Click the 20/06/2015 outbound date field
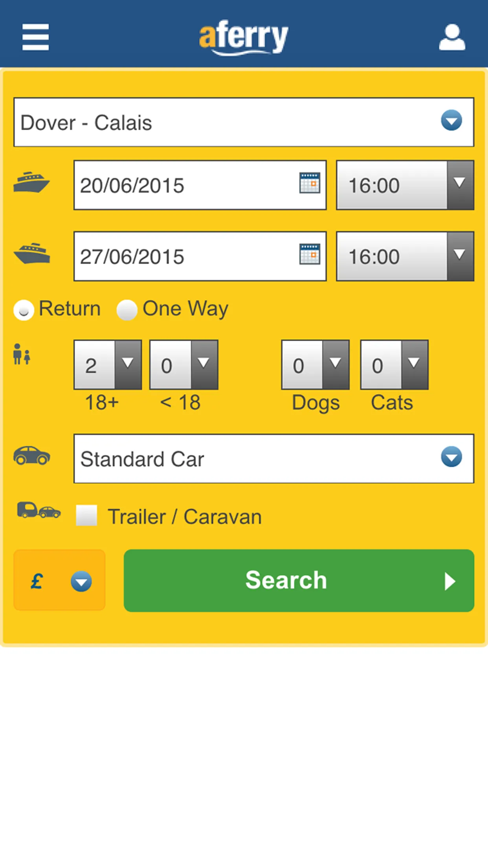488x868 pixels. click(200, 185)
